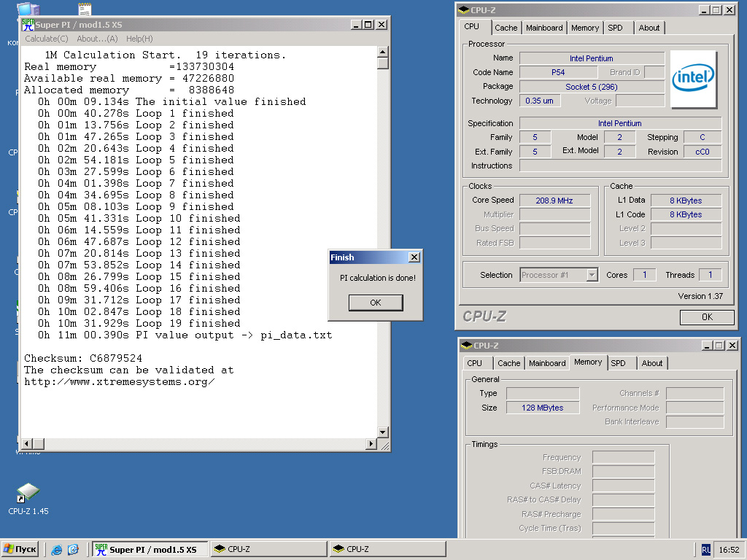Viewport: 747px width, 560px height.
Task: Open the notepad file icon on desktop
Action: [85, 9]
